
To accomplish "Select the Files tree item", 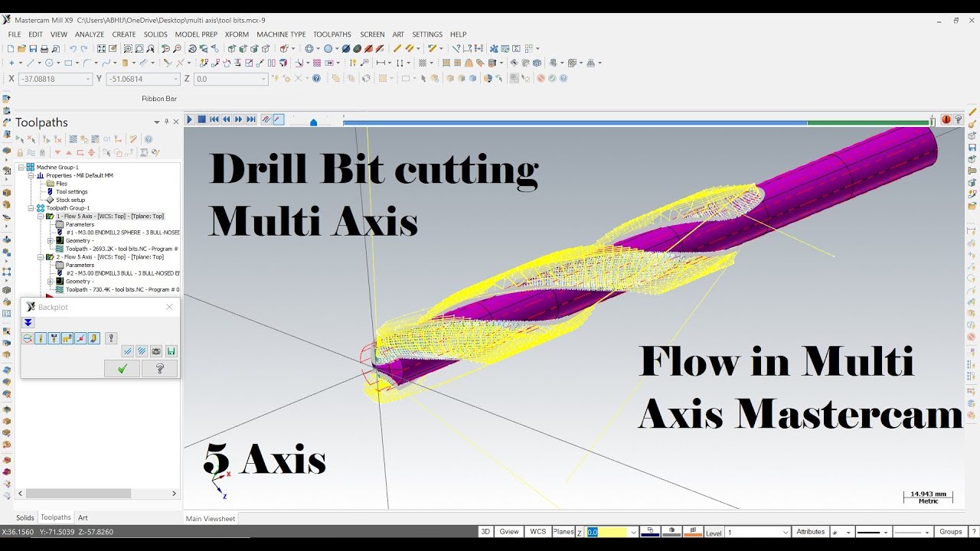I will 61,184.
